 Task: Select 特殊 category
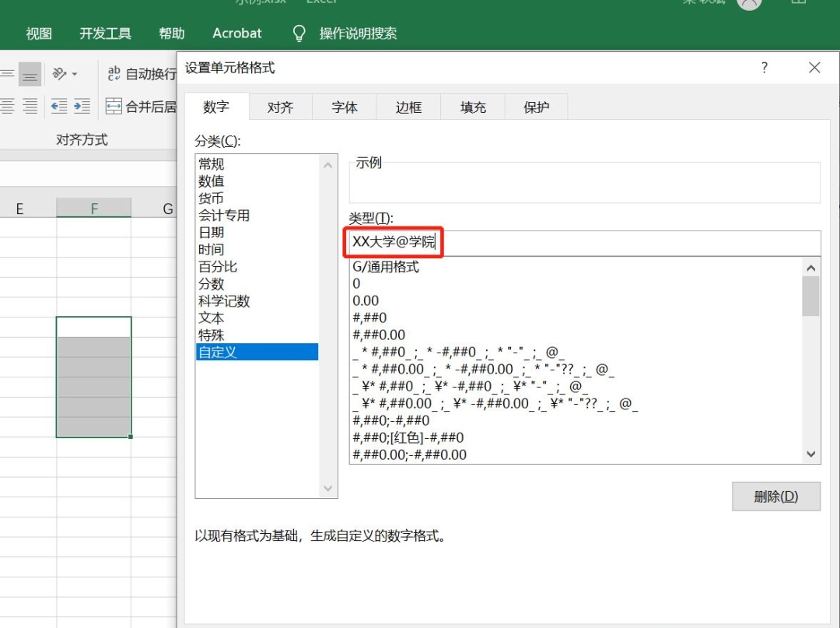[257, 335]
